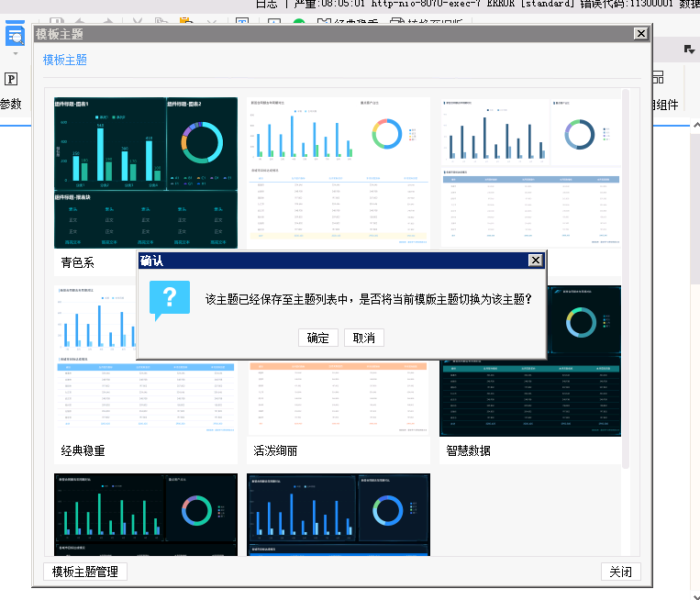Select the white theme with blue-green bars

(339, 172)
